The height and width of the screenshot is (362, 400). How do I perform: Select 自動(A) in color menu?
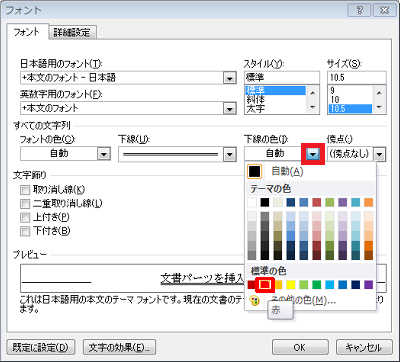click(287, 171)
